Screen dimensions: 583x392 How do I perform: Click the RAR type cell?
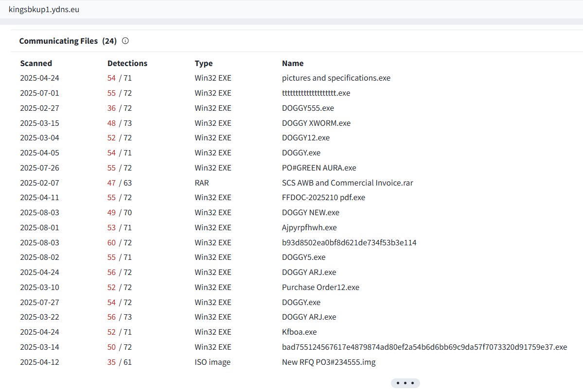click(x=201, y=183)
